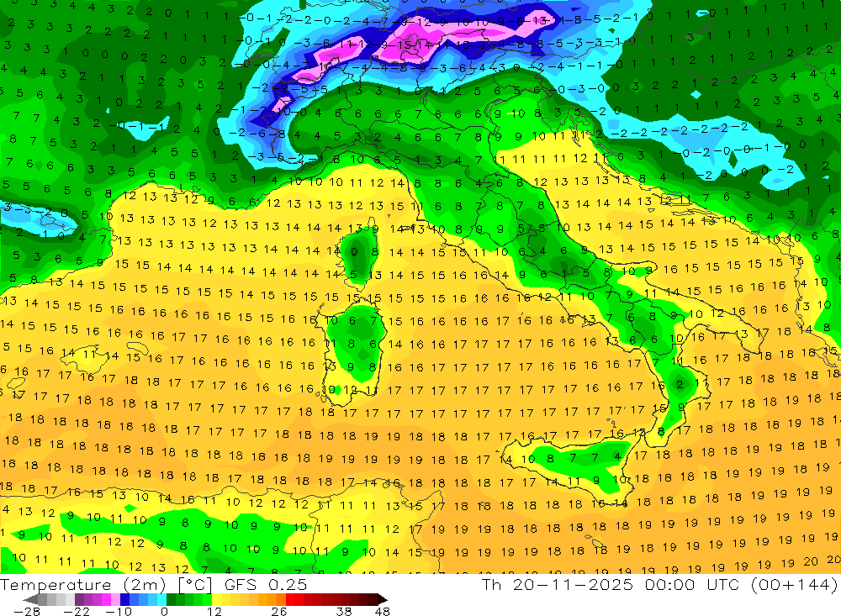Pick the bright red legend swatch right of 26

pyautogui.click(x=290, y=599)
